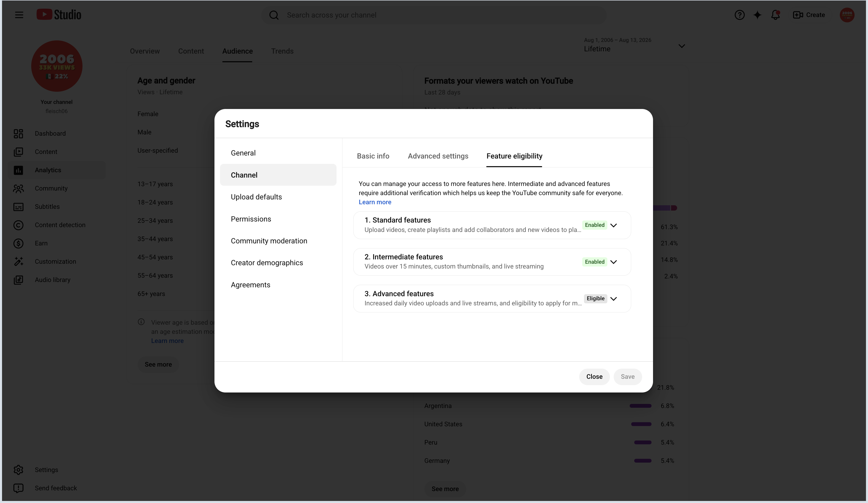Go to the Trends analytics tab
The height and width of the screenshot is (503, 868).
click(282, 51)
